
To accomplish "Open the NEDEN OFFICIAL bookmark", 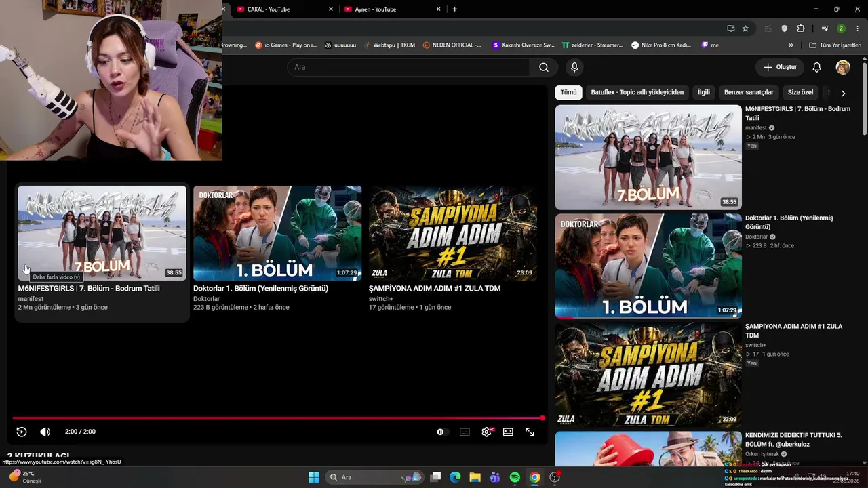I will (452, 45).
